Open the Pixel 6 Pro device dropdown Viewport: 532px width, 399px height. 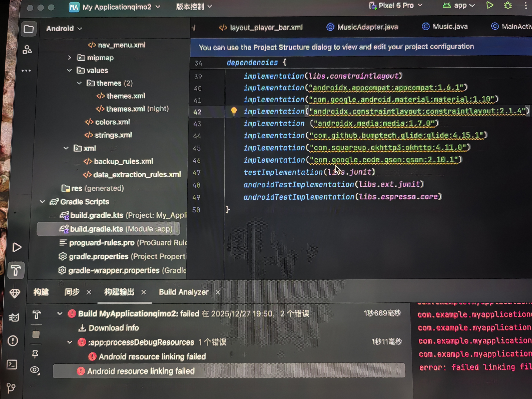click(396, 6)
